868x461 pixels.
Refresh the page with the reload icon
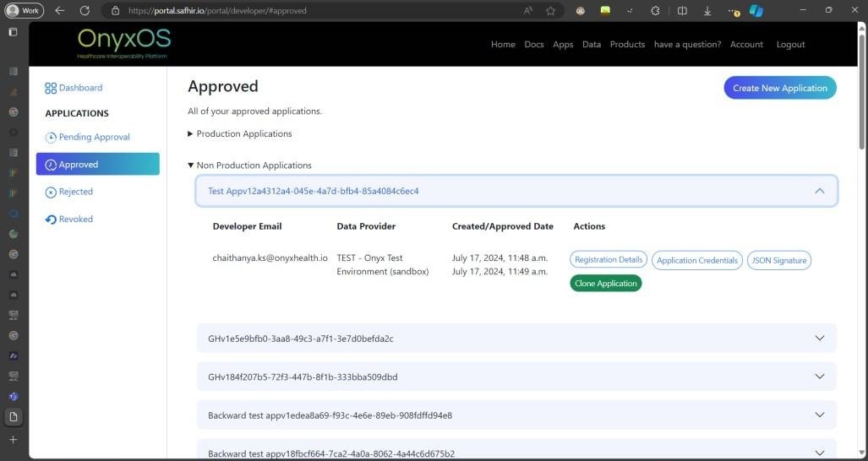click(85, 11)
